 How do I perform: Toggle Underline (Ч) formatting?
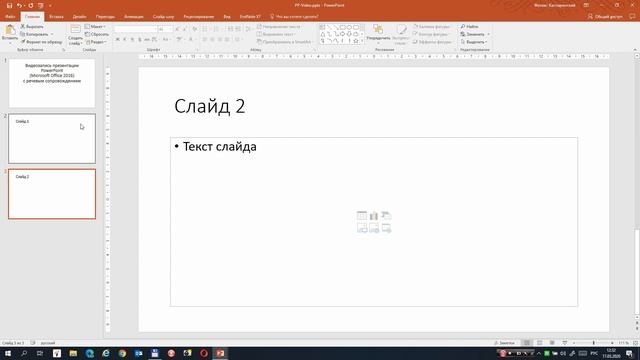pyautogui.click(x=132, y=40)
